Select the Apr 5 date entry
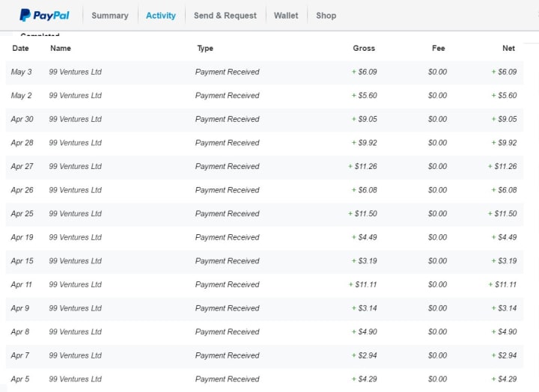Viewport: 539px width, 392px height. [x=20, y=379]
